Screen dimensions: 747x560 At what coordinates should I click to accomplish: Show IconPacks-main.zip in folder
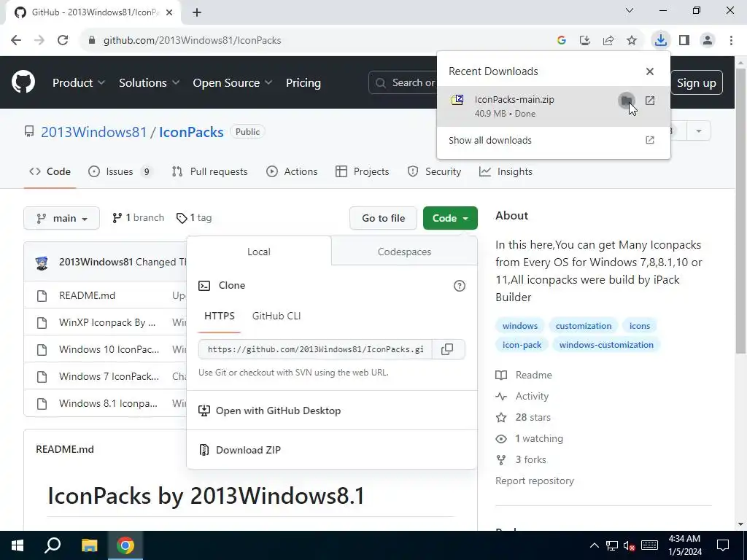point(626,101)
